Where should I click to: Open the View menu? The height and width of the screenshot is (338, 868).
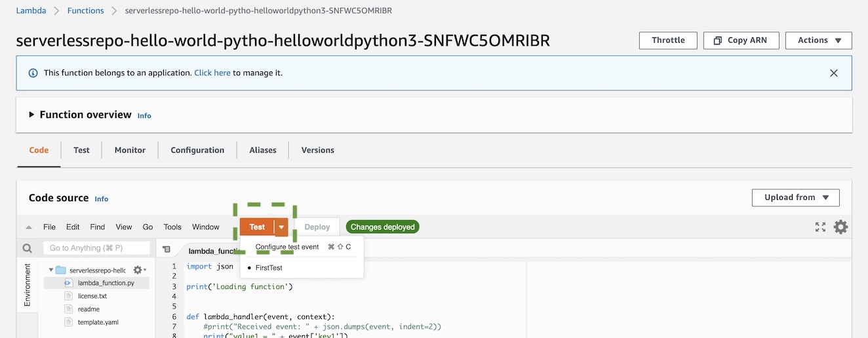pos(124,227)
